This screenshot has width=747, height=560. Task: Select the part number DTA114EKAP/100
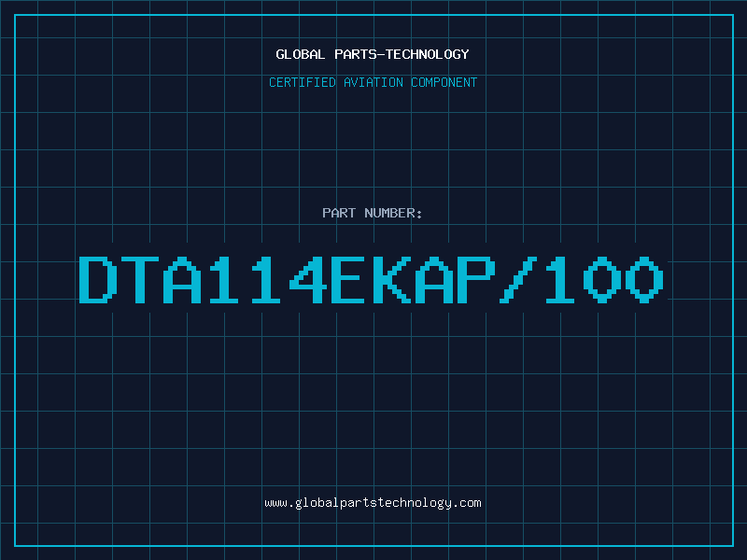tap(371, 279)
